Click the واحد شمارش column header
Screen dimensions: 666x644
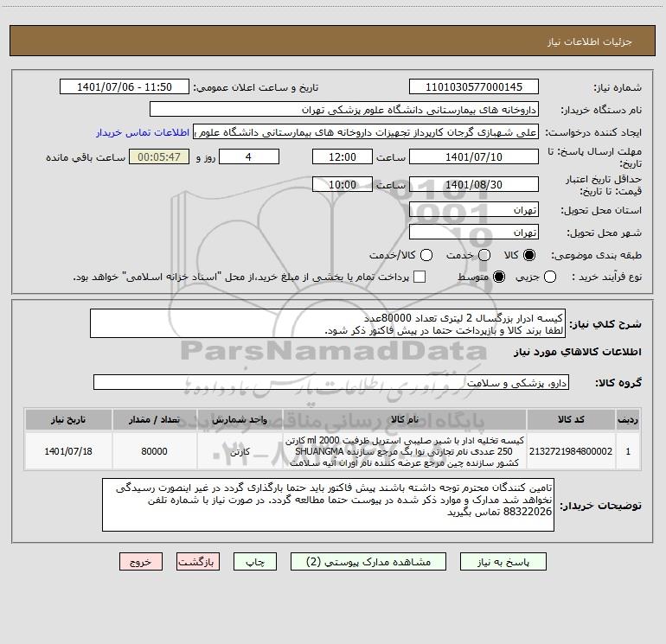tap(240, 419)
